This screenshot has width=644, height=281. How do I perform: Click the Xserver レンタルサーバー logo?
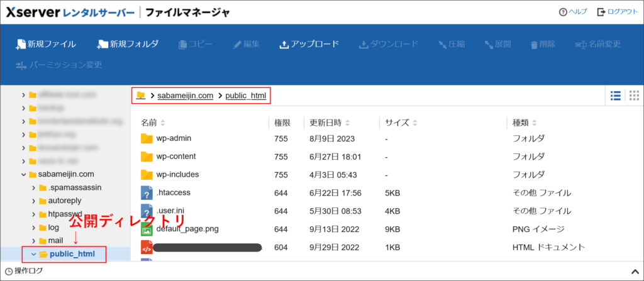pyautogui.click(x=70, y=13)
